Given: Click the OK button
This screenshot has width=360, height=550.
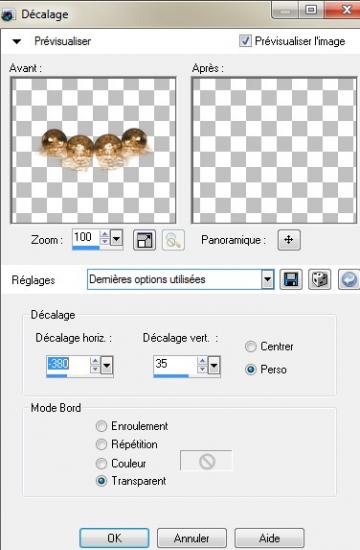Looking at the screenshot, I should point(114,538).
